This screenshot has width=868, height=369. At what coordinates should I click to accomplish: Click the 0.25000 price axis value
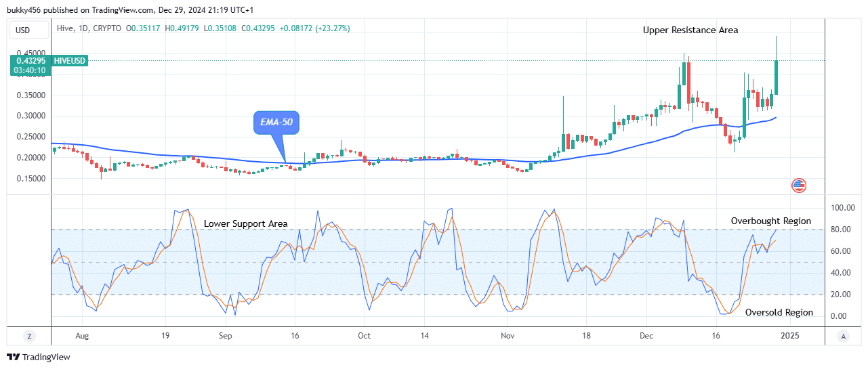(x=33, y=137)
